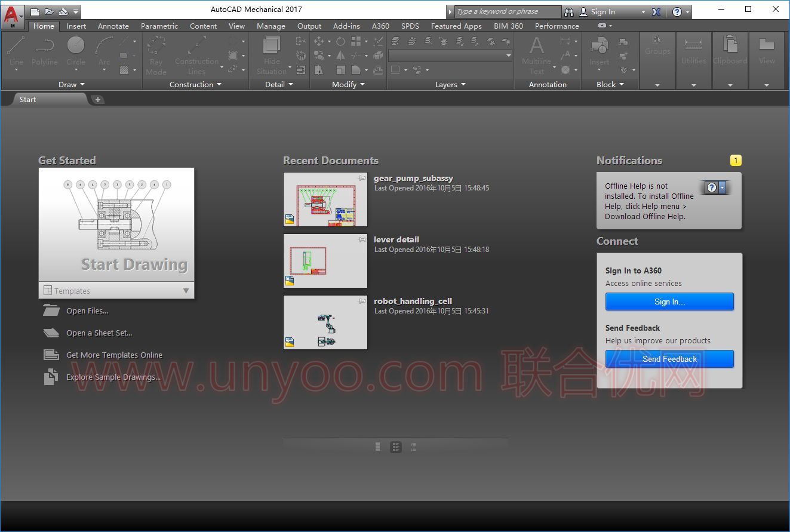Select the Polyline tool

45,51
